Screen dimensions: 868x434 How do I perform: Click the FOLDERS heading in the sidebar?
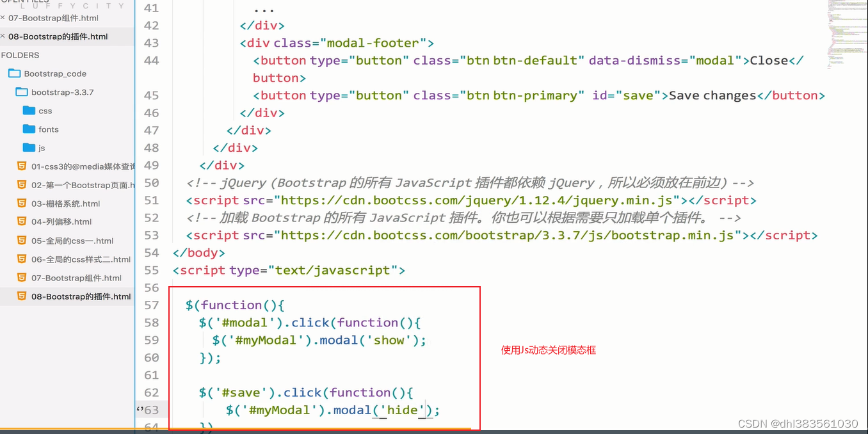coord(20,55)
